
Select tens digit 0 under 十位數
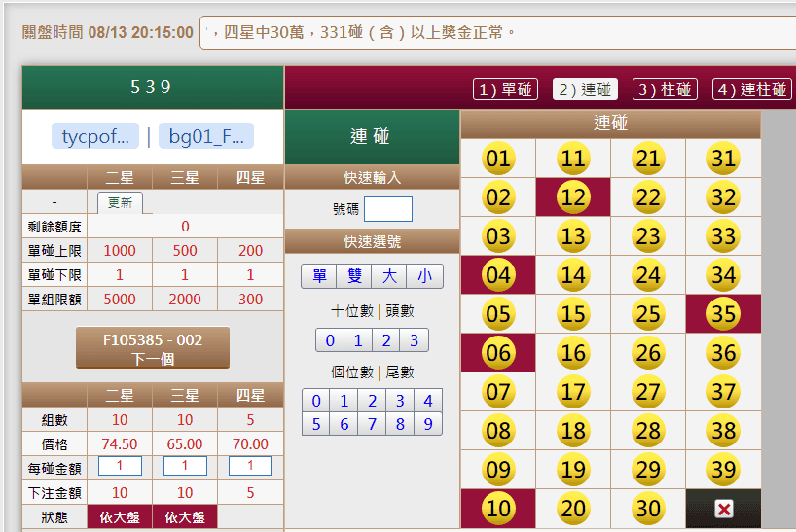coord(330,340)
